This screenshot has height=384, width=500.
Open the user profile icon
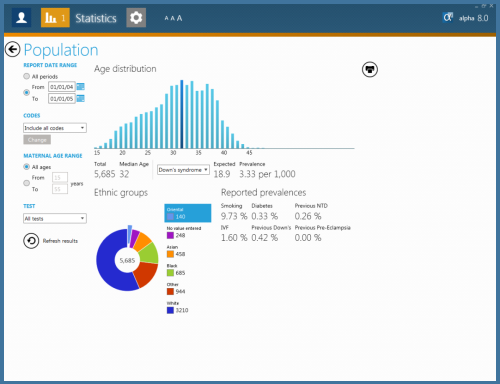point(22,17)
